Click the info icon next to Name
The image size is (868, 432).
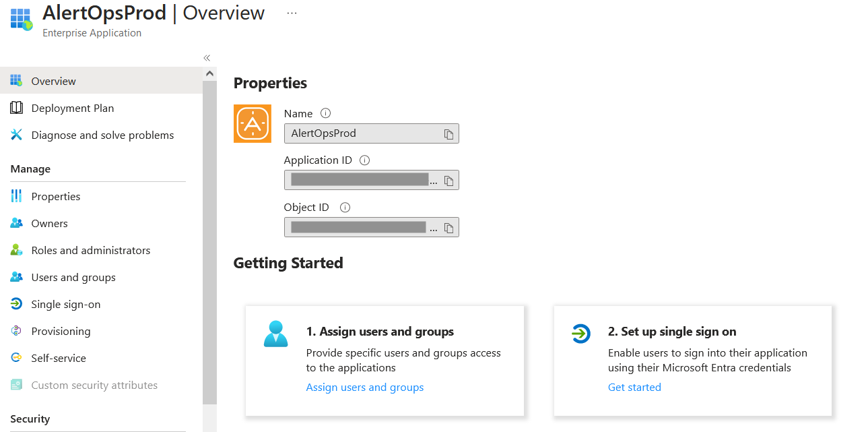326,113
